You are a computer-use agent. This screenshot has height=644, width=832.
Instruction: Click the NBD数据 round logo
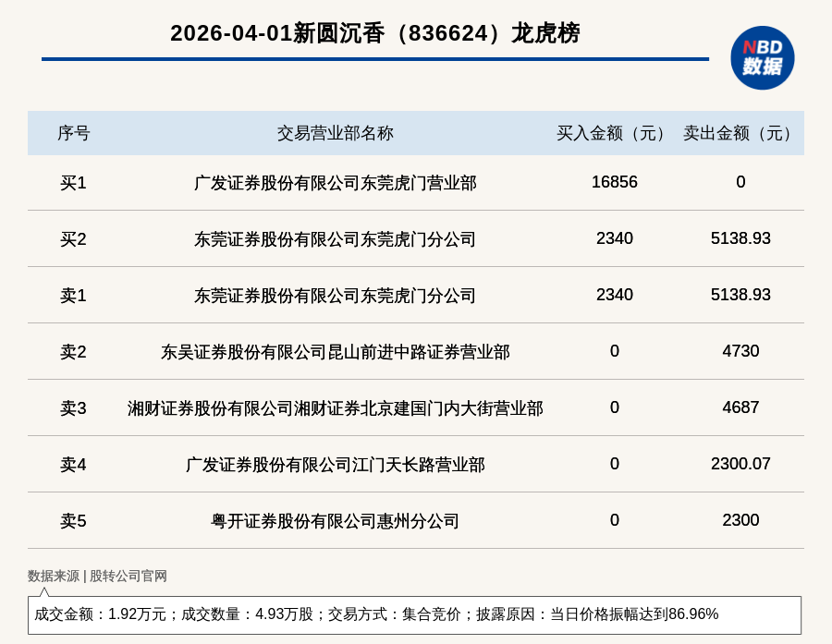[762, 57]
